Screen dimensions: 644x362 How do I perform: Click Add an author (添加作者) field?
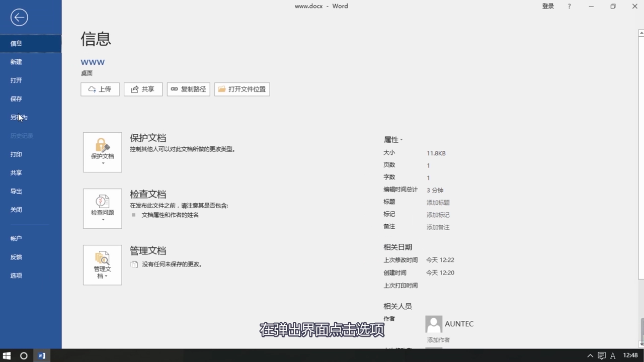439,340
